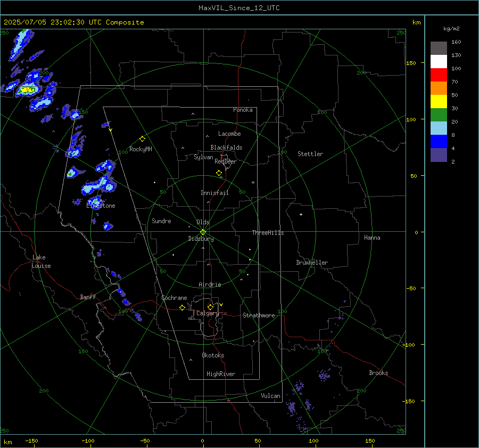Select the Blackfalds map label
This screenshot has height=448, width=479.
tap(226, 148)
